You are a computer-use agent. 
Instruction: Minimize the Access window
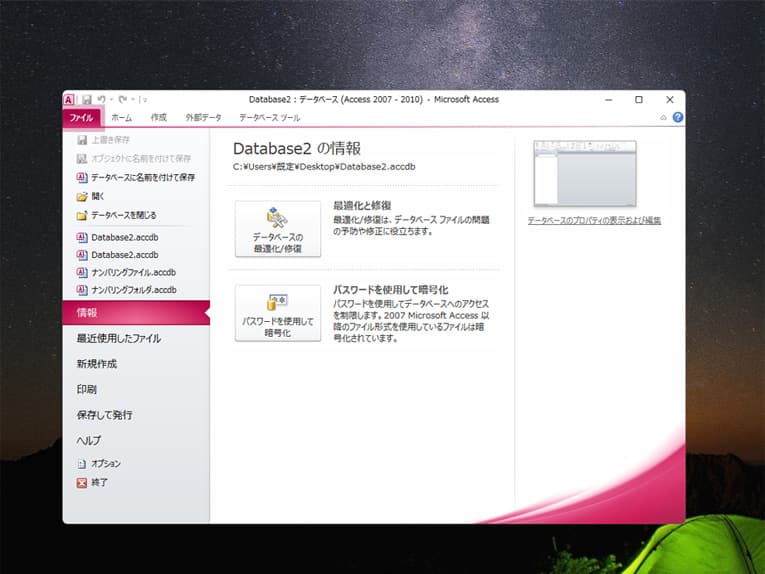pos(608,99)
